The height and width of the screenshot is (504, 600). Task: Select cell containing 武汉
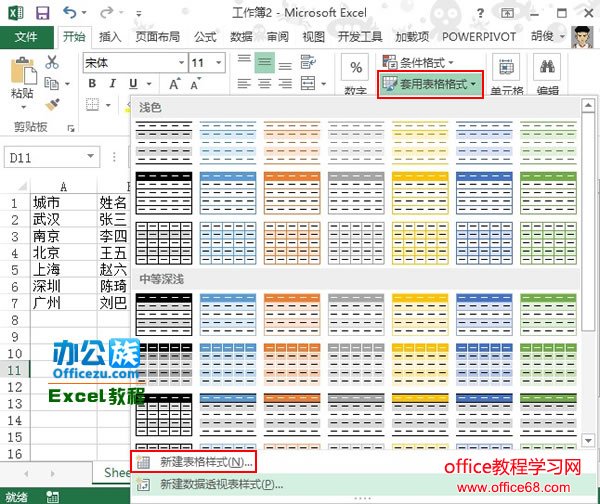click(x=64, y=219)
